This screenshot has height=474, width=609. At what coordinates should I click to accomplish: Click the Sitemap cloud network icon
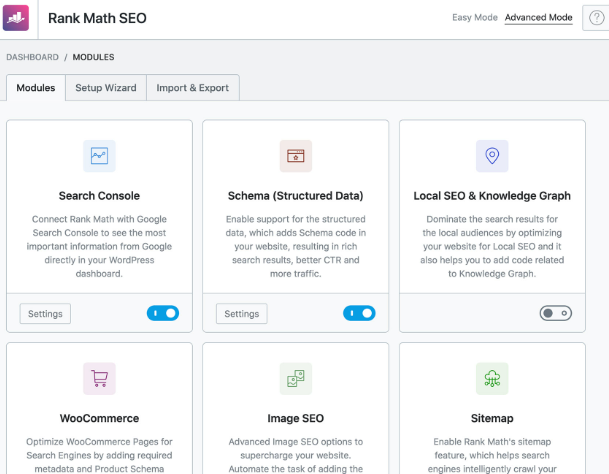[492, 379]
